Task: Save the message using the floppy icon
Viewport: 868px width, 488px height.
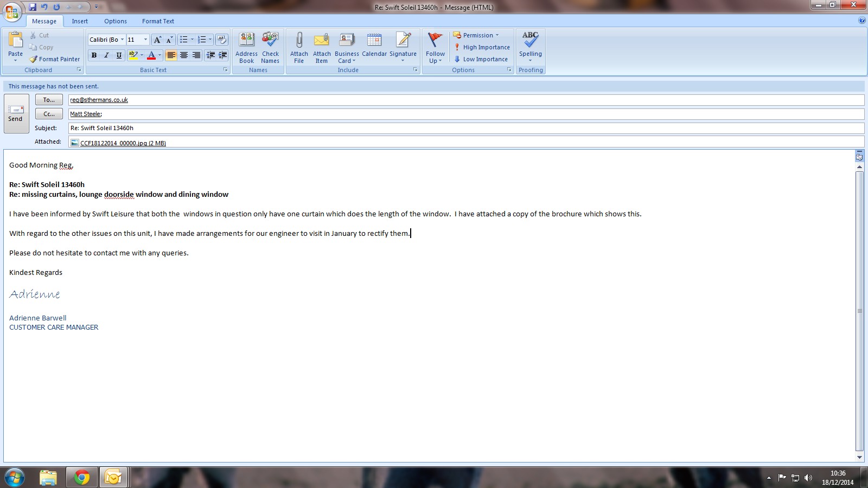Action: [x=33, y=7]
